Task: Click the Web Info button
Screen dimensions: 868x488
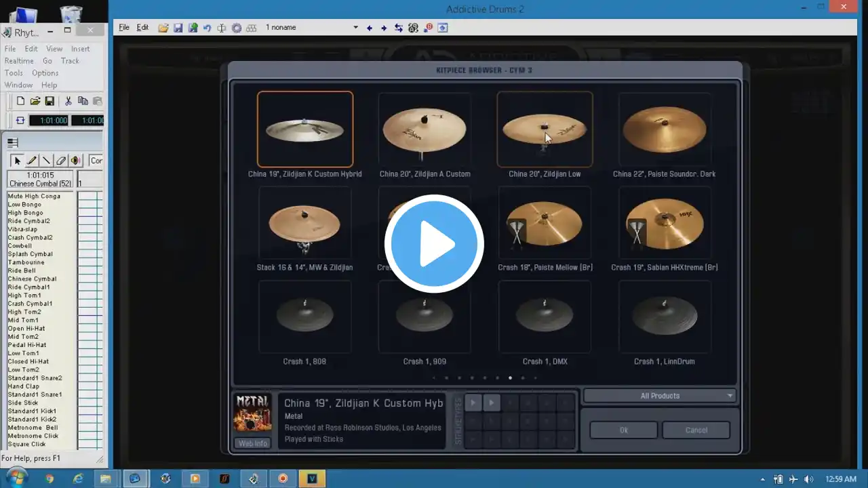Action: click(x=252, y=443)
